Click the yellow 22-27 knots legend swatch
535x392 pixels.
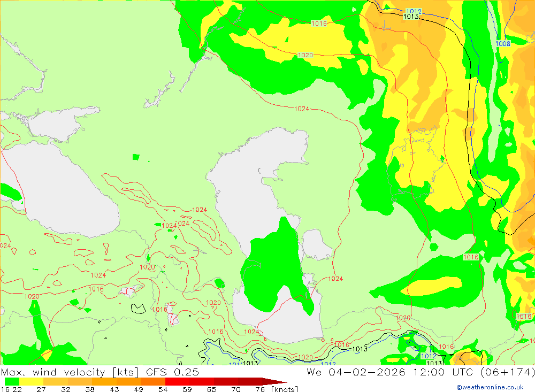pos(32,381)
